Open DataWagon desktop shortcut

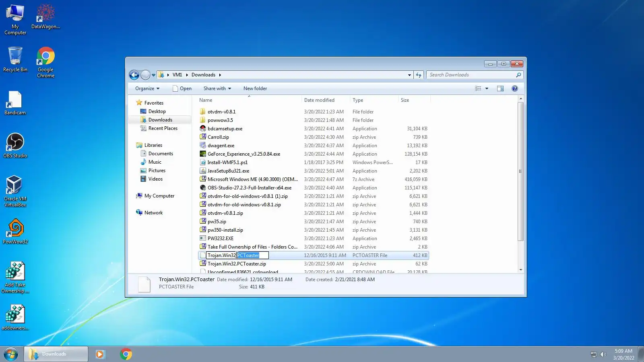point(45,17)
